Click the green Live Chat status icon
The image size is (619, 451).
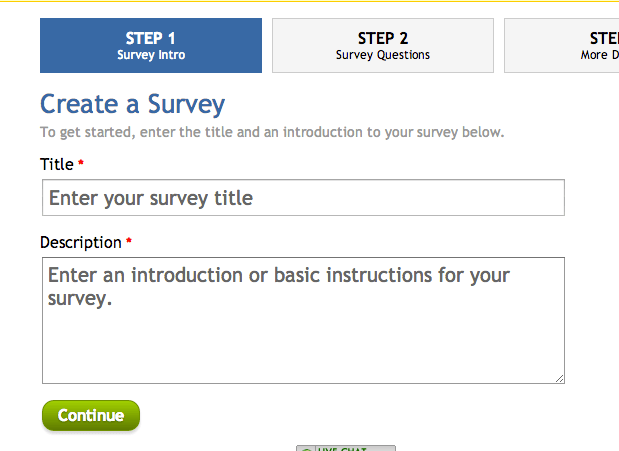tap(306, 448)
